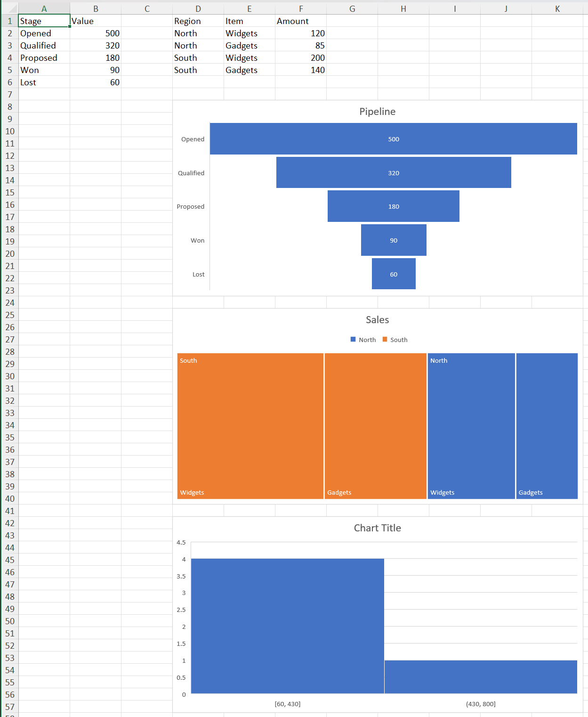Image resolution: width=588 pixels, height=717 pixels.
Task: Click the 'Item' header cell
Action: coord(250,21)
